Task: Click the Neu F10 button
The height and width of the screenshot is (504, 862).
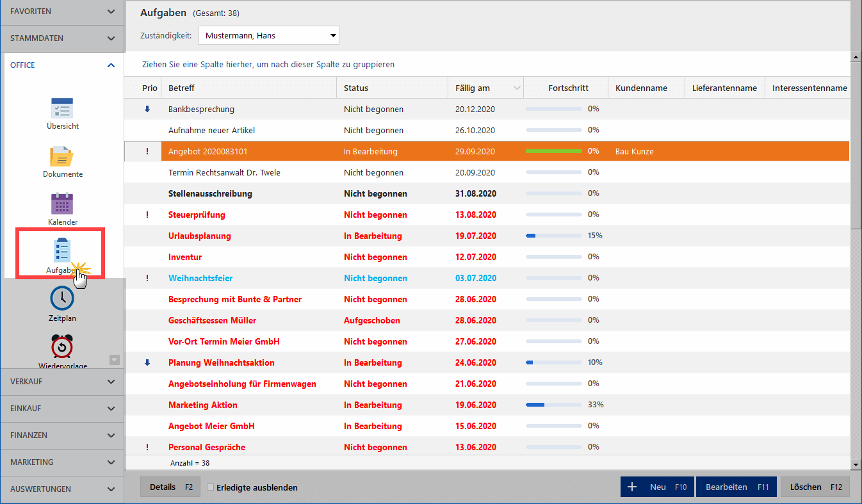Action: pos(657,487)
